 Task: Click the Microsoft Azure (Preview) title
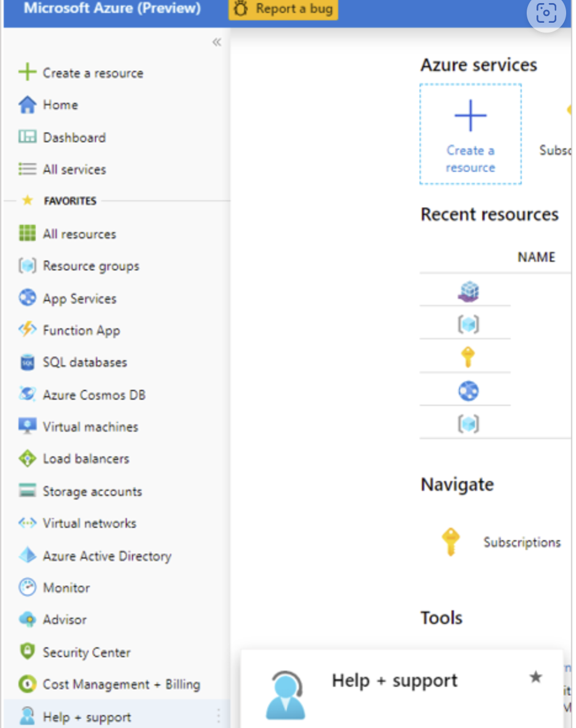click(x=112, y=8)
